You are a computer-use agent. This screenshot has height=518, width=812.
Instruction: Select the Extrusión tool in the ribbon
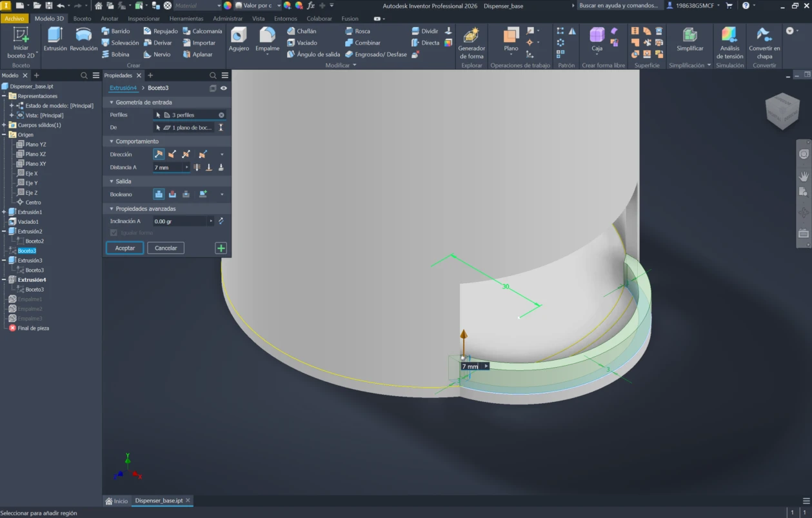tap(55, 39)
